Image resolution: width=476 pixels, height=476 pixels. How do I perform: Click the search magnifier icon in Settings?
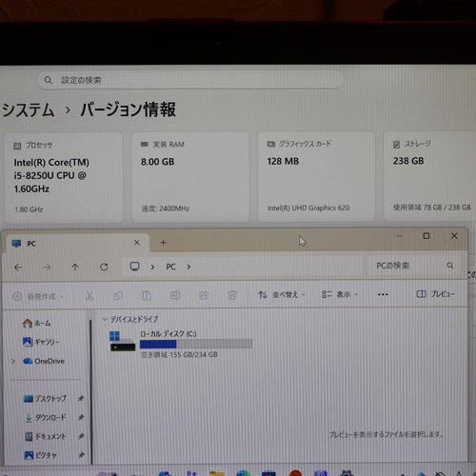pos(48,80)
